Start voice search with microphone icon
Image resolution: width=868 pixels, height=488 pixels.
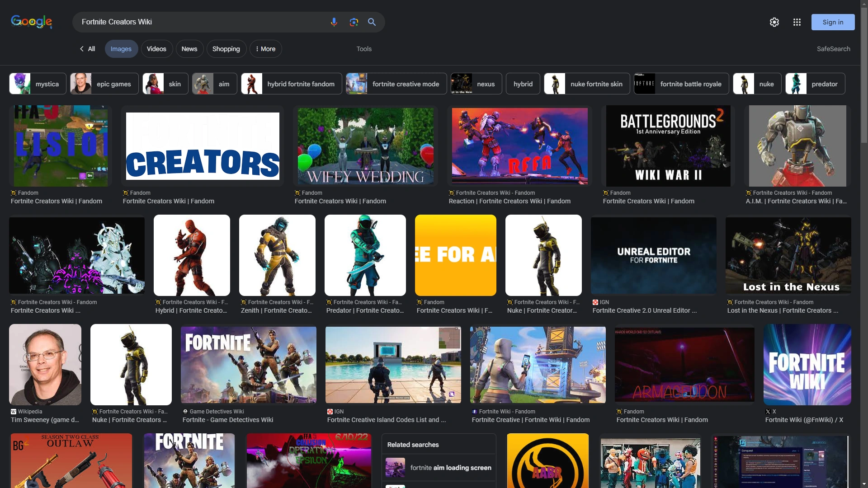pyautogui.click(x=334, y=22)
